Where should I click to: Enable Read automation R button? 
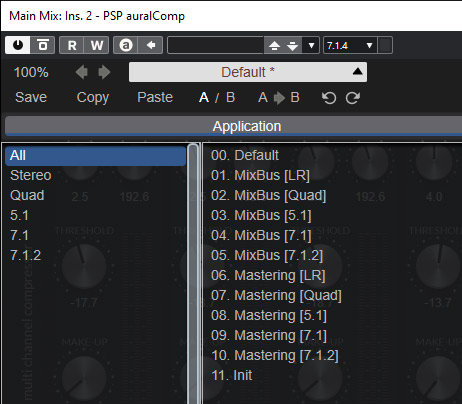click(x=72, y=45)
